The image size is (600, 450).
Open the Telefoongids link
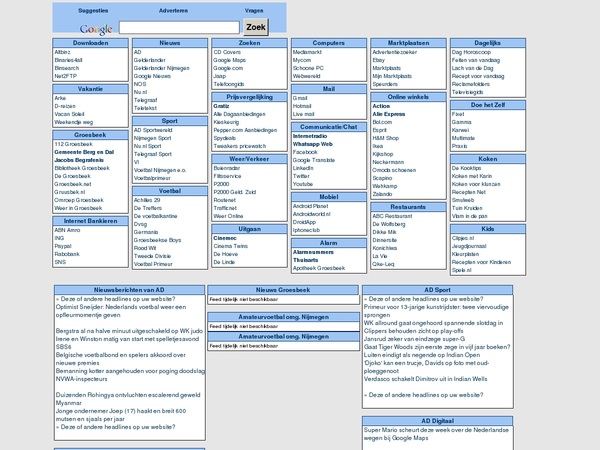coord(229,84)
